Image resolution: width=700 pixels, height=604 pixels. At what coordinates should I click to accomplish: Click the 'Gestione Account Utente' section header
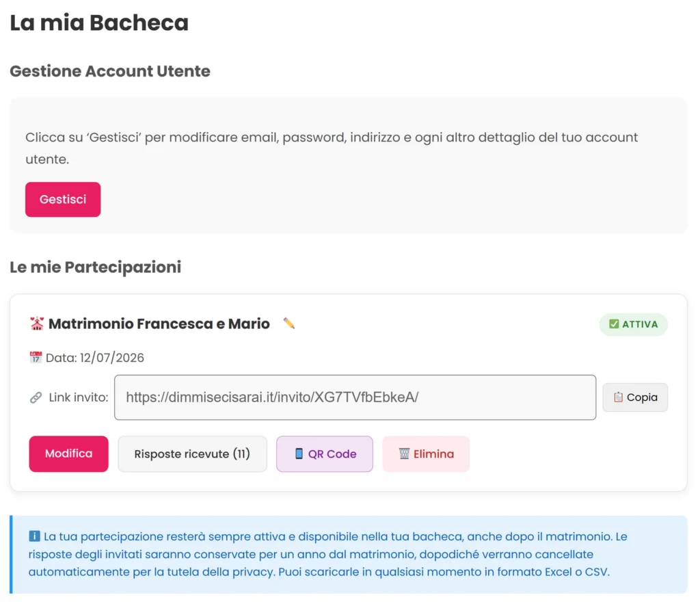110,71
